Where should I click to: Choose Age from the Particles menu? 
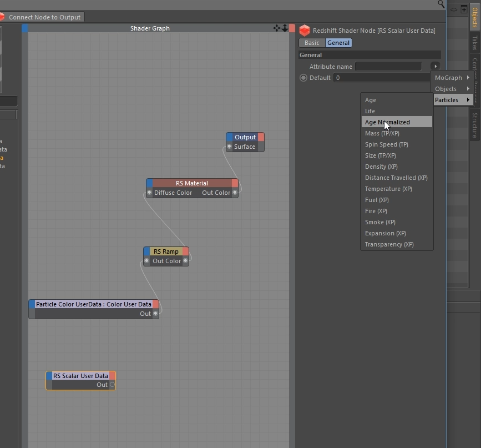click(397, 100)
